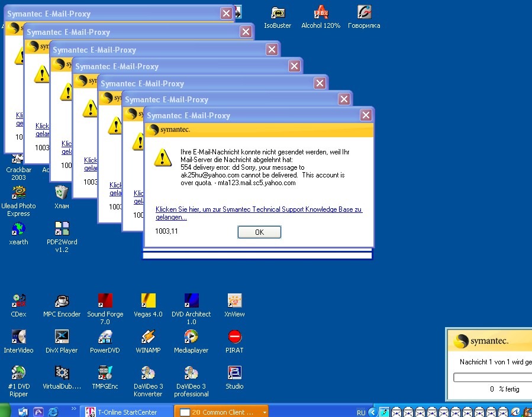Open the Symantec Technical Support Knowledge Base link
Viewport: 532px width, 417px height.
(259, 213)
